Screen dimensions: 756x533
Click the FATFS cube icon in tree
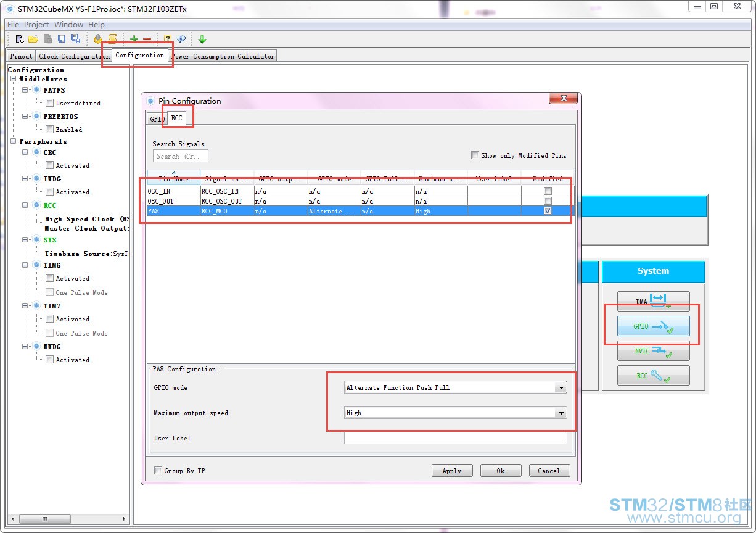click(x=36, y=90)
